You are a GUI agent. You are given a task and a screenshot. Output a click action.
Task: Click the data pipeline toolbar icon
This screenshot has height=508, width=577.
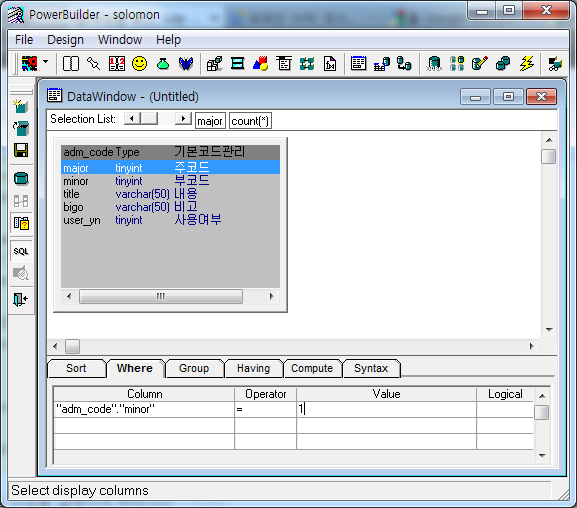pos(404,64)
